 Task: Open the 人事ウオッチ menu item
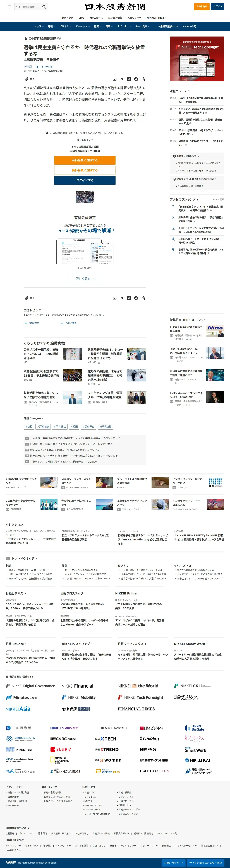[x=134, y=18]
